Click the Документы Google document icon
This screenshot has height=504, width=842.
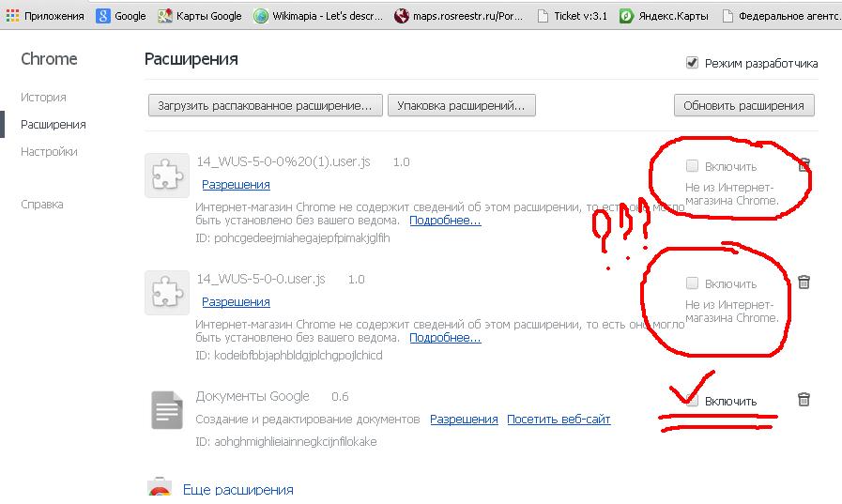click(x=167, y=410)
